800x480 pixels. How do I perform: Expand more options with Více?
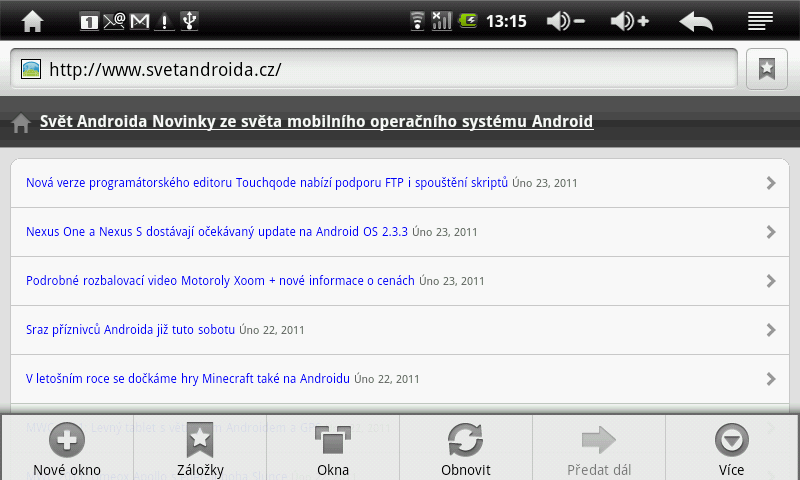pyautogui.click(x=732, y=448)
